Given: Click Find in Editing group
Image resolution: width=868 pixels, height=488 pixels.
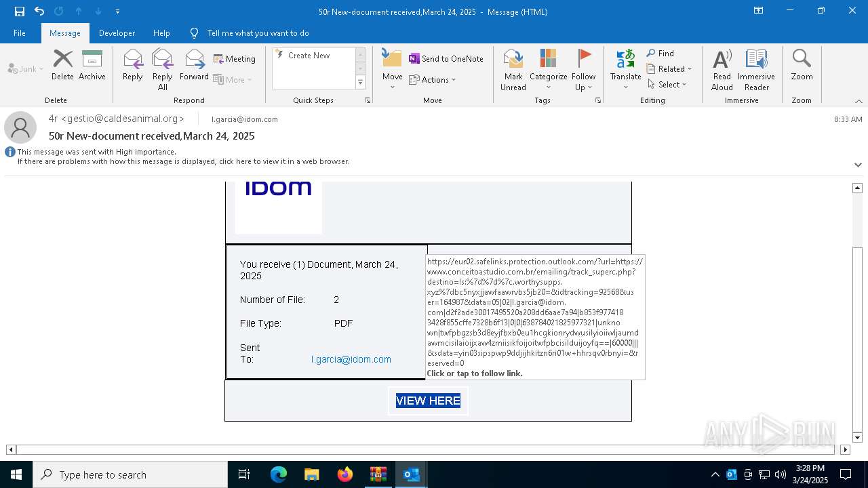Looking at the screenshot, I should (x=660, y=54).
